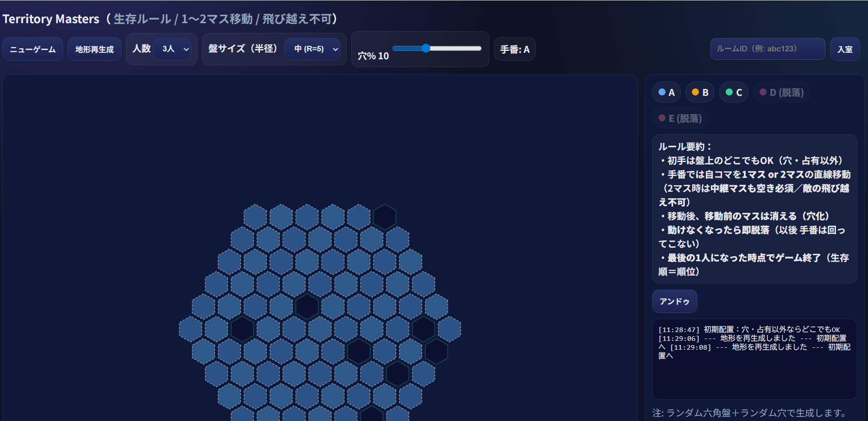Focus the ルームID input field
868x421 pixels.
click(x=767, y=49)
